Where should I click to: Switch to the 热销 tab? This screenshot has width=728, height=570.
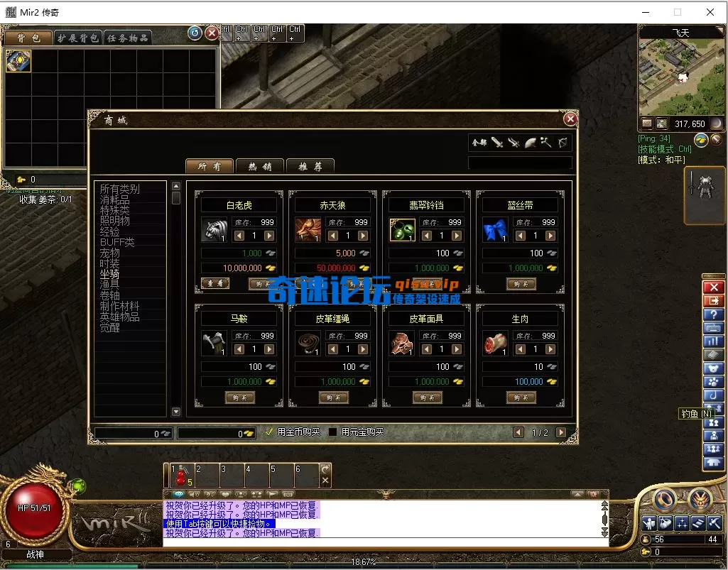(259, 165)
